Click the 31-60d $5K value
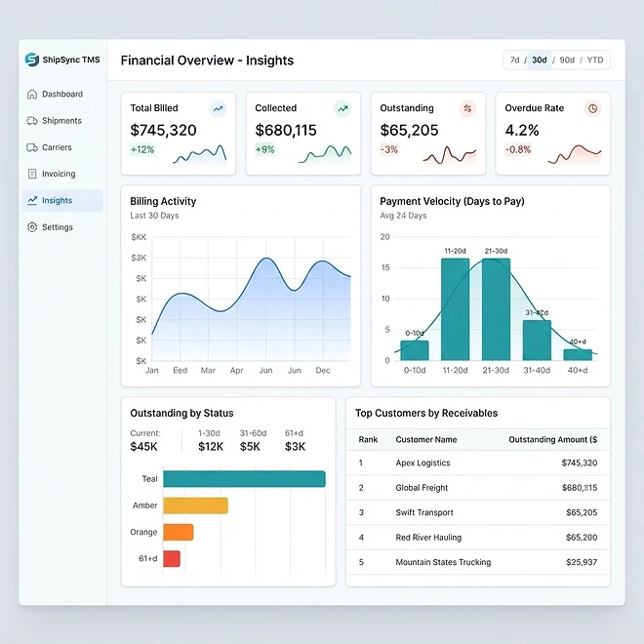Viewport: 644px width, 644px height. pos(250,447)
